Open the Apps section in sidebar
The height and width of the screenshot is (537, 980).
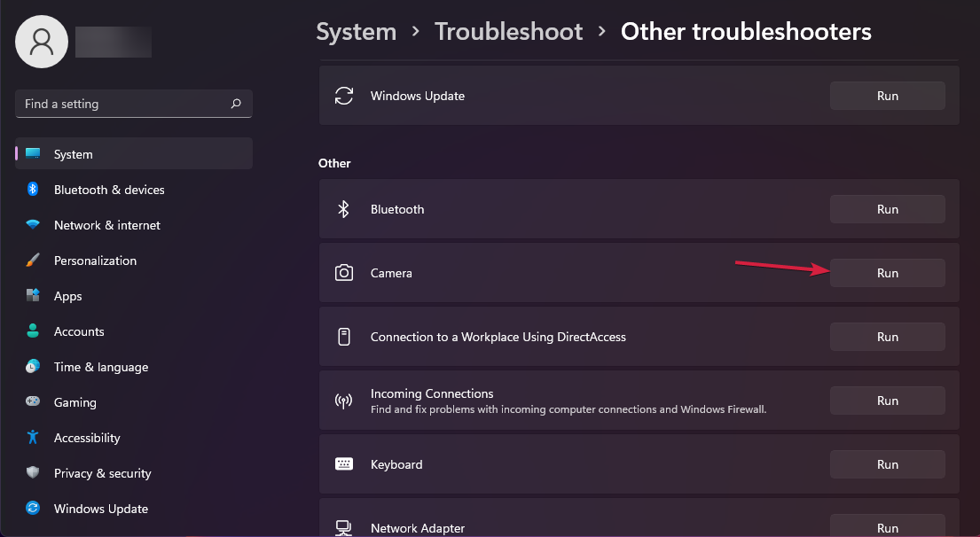[67, 296]
